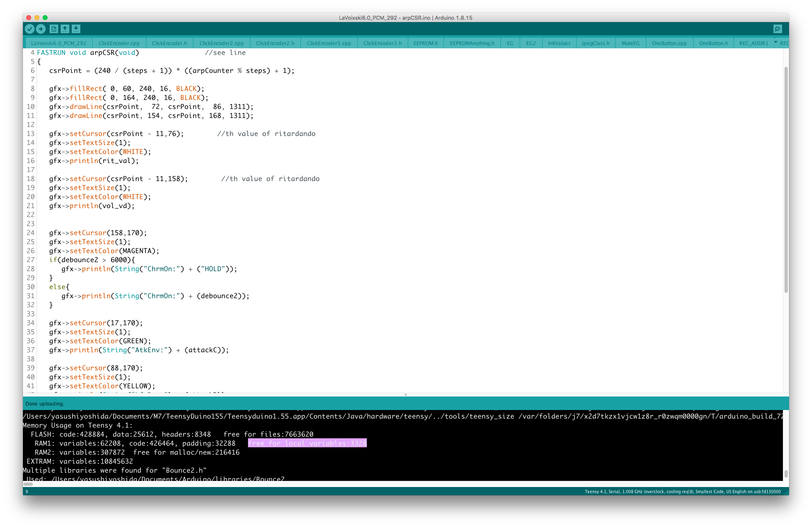Screen dimensions: 812x528
Task: Open the Serial Monitor magnifier icon
Action: 778,29
